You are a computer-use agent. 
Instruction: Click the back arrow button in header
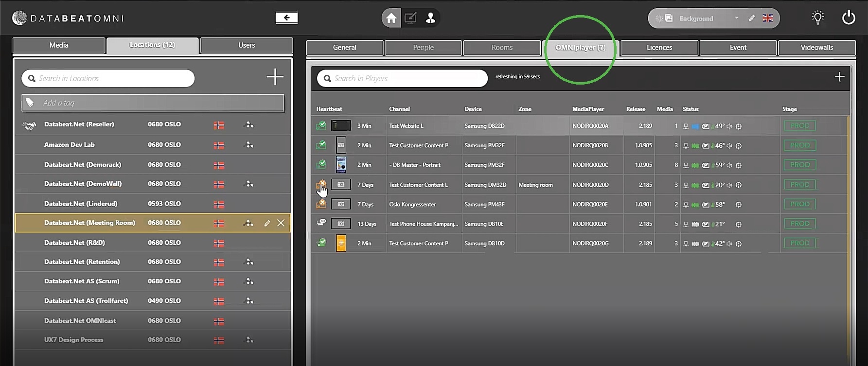pos(286,18)
